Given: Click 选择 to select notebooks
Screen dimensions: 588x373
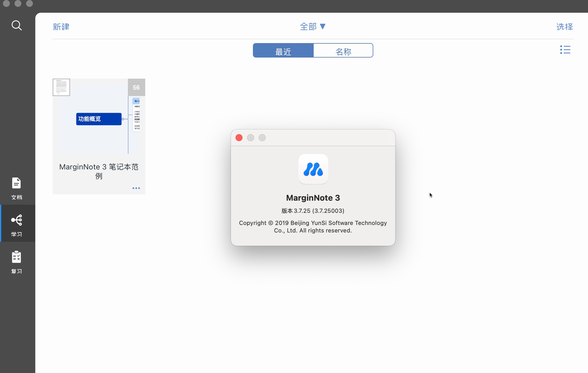Looking at the screenshot, I should 565,27.
